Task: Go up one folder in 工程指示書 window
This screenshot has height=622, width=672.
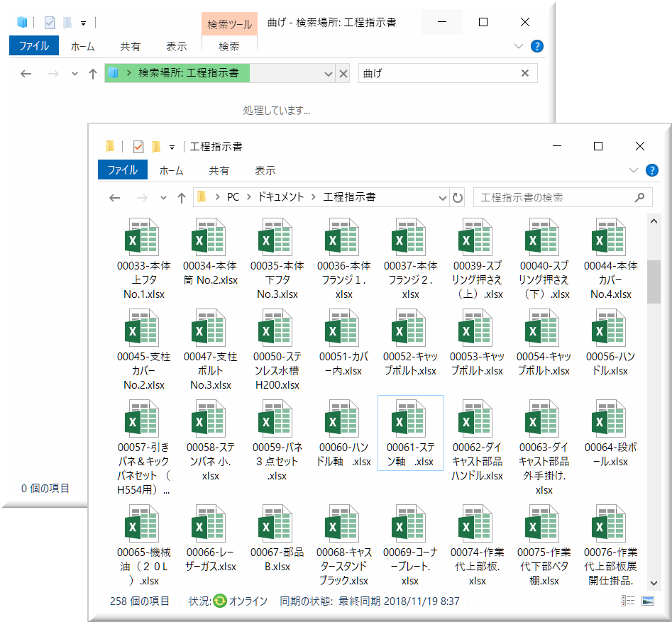Action: (182, 197)
